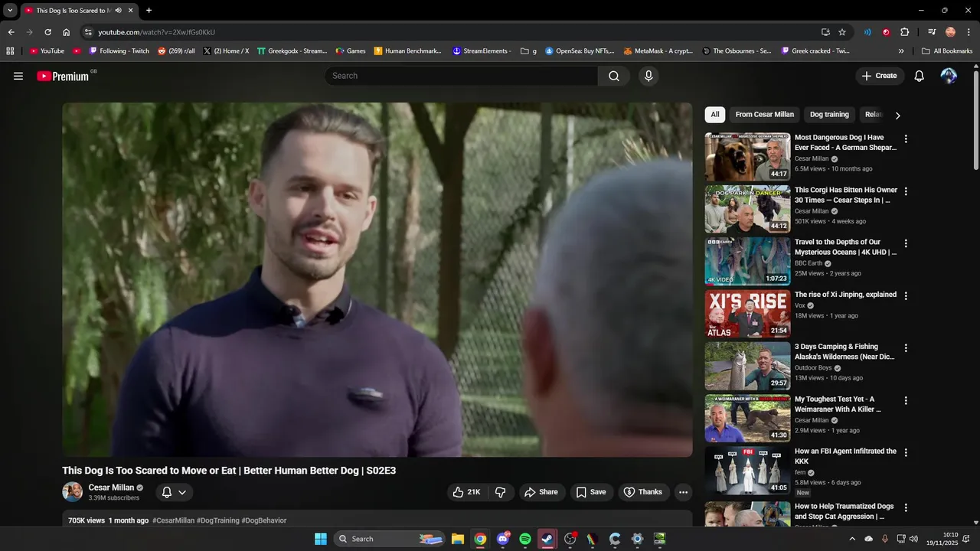980x551 pixels.
Task: Share the video
Action: tap(542, 492)
